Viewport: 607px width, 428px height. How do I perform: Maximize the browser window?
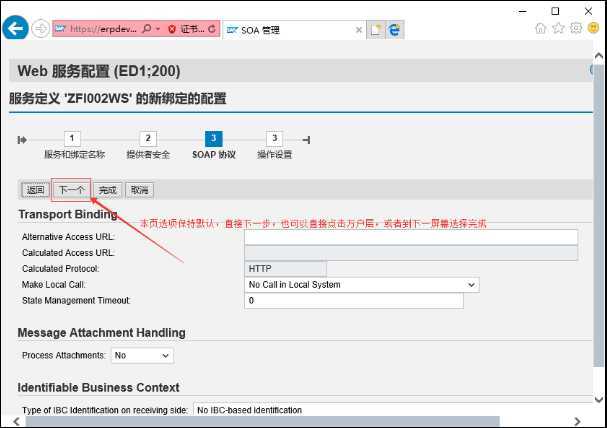pyautogui.click(x=555, y=11)
